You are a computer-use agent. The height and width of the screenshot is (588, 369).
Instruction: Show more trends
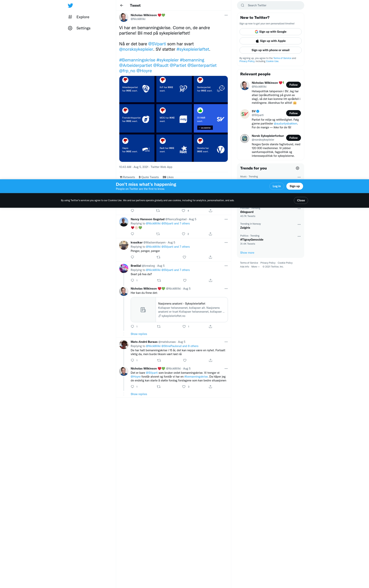pos(247,252)
